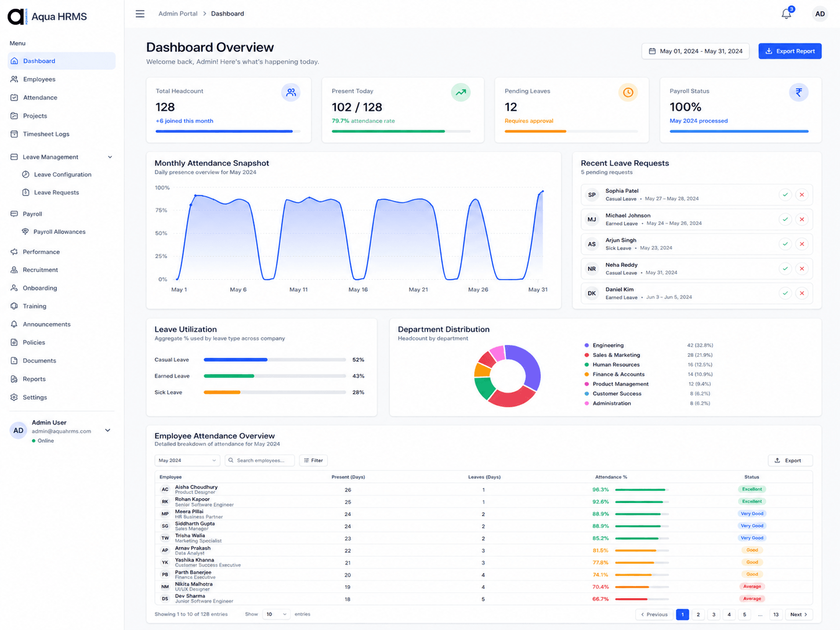Go to pagination page 2
The image size is (840, 630).
[698, 614]
